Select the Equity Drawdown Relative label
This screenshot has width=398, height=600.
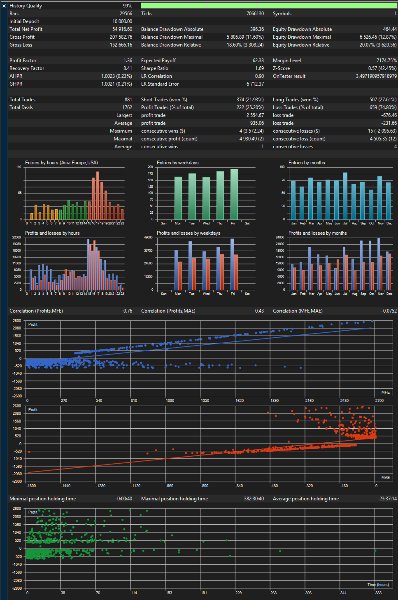point(302,45)
